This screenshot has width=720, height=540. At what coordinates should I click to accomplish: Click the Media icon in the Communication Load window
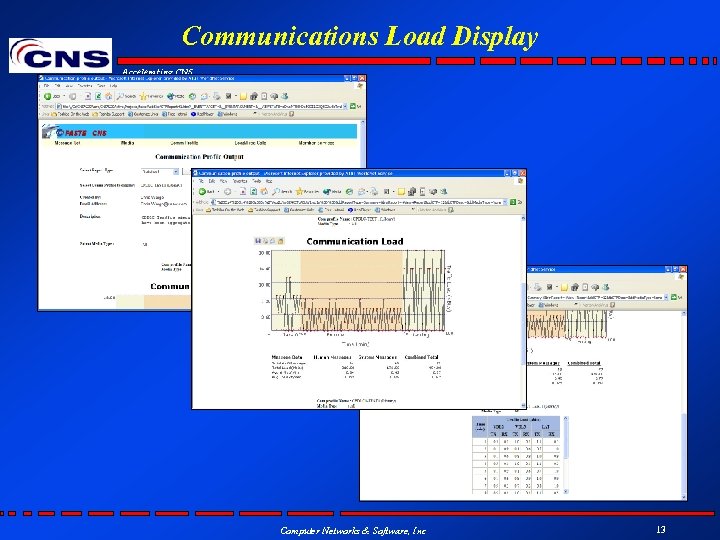(x=326, y=191)
